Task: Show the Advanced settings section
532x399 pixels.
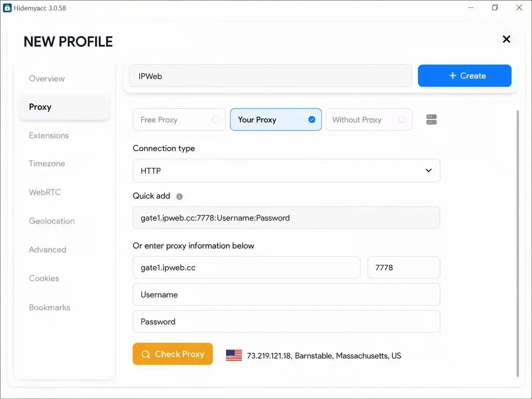Action: point(47,249)
